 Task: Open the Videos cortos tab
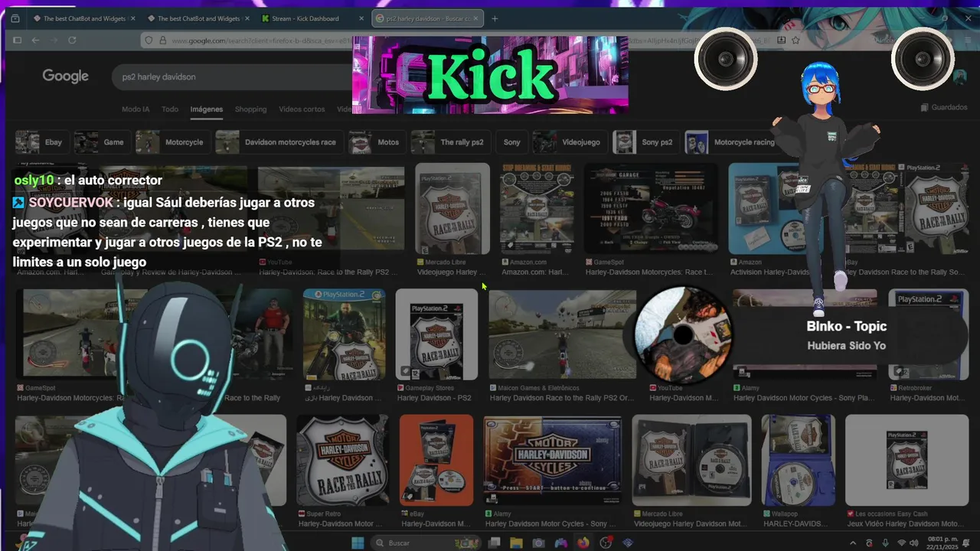tap(302, 109)
